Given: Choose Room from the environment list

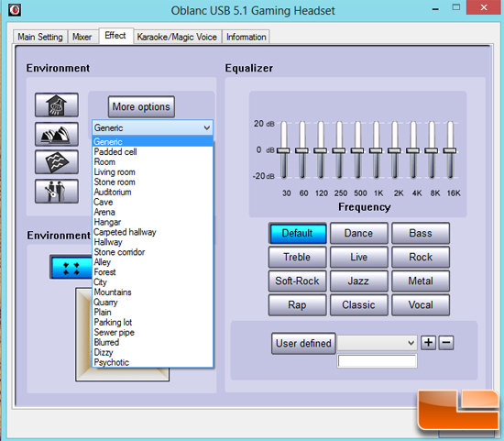Looking at the screenshot, I should coord(152,161).
